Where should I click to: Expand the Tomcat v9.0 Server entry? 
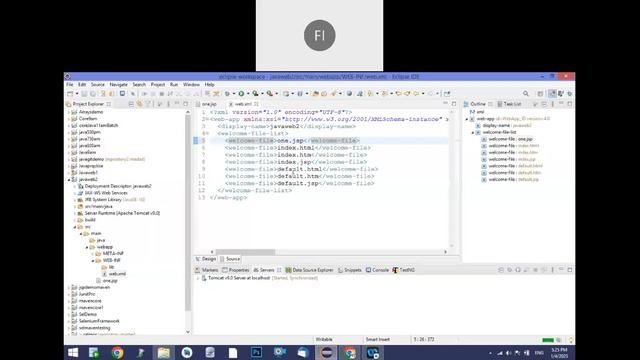pyautogui.click(x=198, y=278)
